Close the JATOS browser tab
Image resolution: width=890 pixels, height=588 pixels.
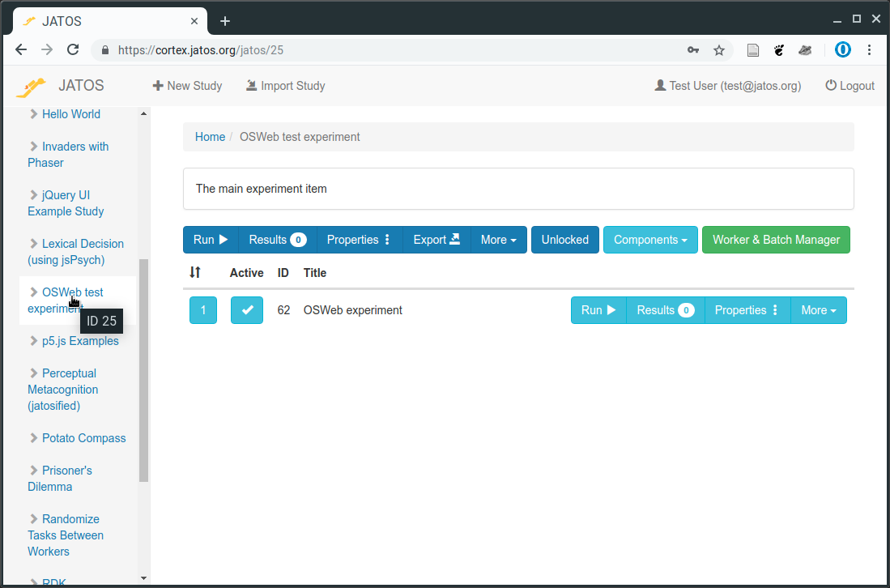tap(194, 21)
